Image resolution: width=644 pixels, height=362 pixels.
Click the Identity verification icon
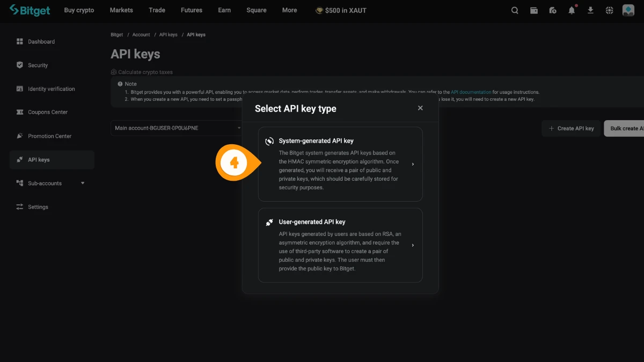click(x=20, y=88)
